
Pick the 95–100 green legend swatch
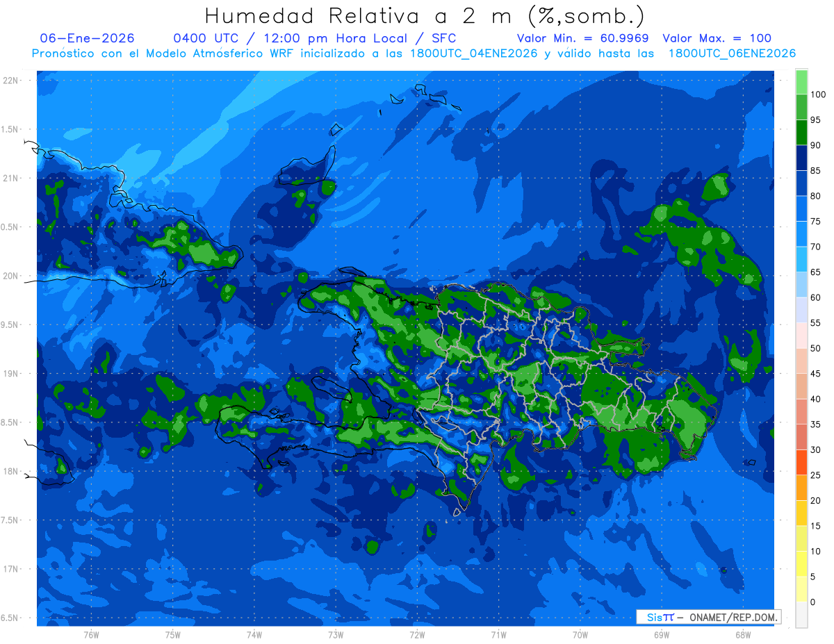click(801, 107)
